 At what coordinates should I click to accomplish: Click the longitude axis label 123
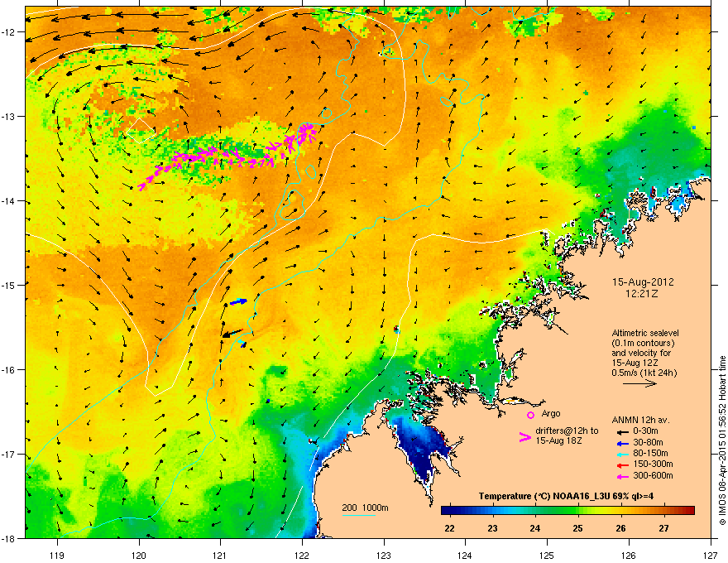384,555
